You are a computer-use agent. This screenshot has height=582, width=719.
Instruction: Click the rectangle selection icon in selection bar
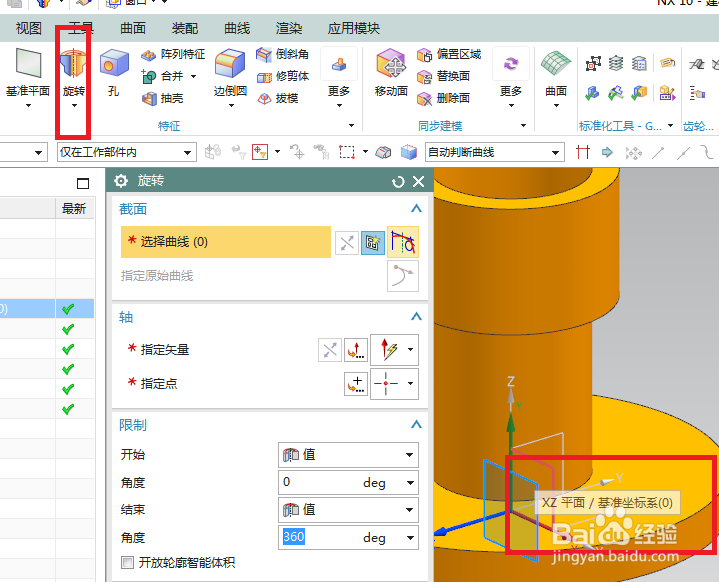(347, 152)
